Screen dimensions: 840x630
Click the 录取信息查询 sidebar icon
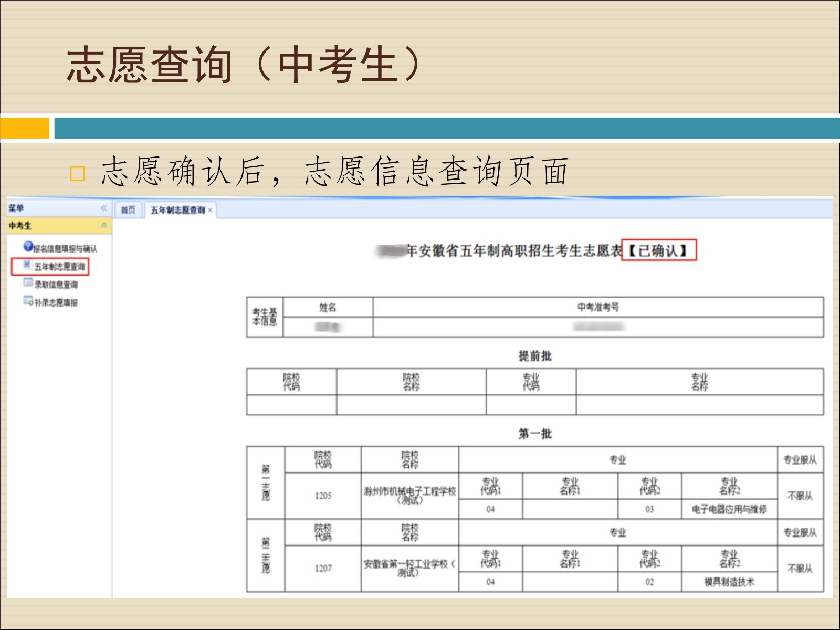(x=28, y=283)
